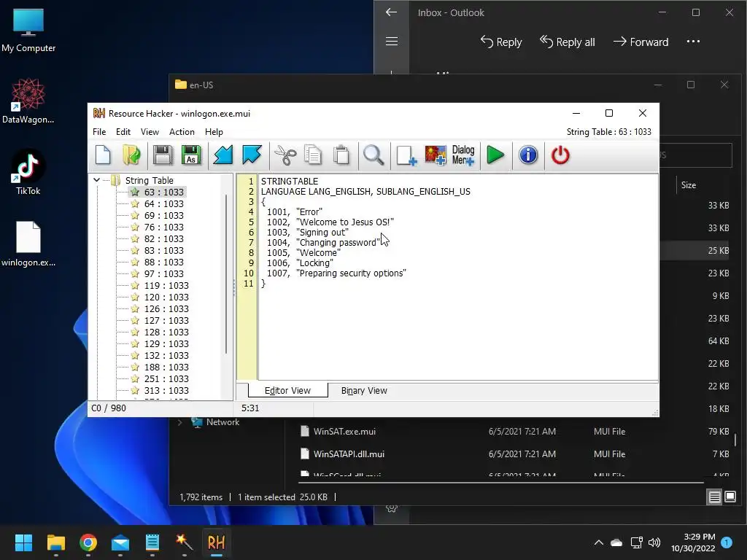
Task: Select tree entry 82 : 1033
Action: pyautogui.click(x=164, y=238)
